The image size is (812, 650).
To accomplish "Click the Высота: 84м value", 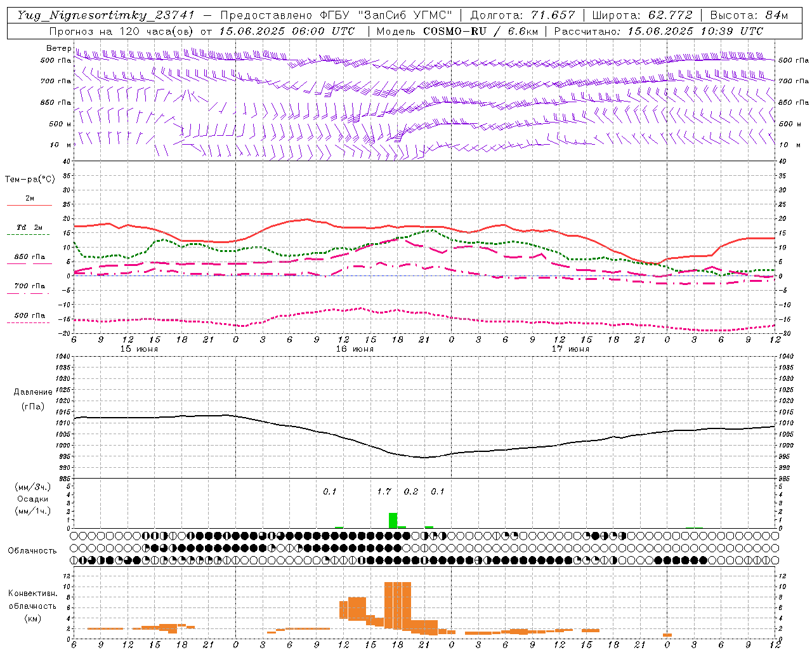I will click(749, 15).
